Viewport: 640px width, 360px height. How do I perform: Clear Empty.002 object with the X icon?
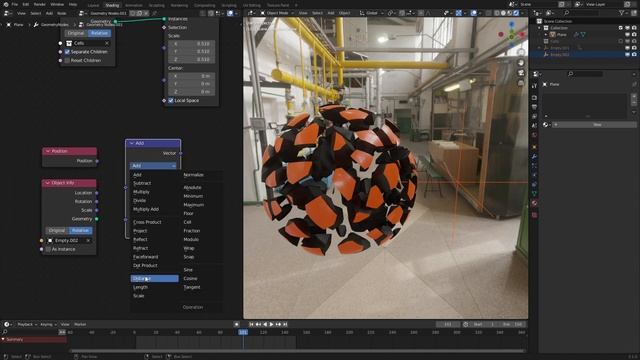click(88, 240)
